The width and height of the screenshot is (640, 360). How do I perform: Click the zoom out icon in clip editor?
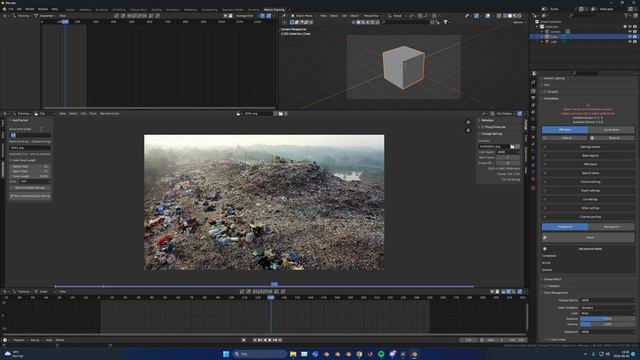[468, 130]
